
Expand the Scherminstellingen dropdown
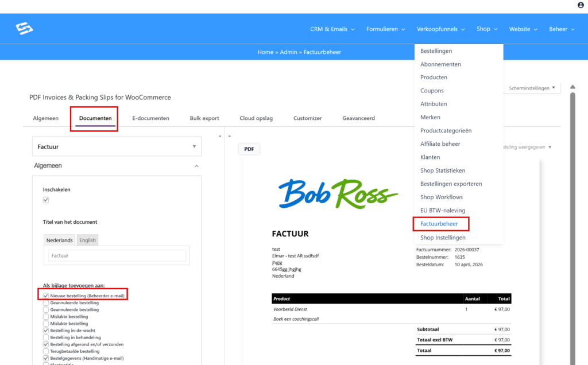[x=532, y=88]
